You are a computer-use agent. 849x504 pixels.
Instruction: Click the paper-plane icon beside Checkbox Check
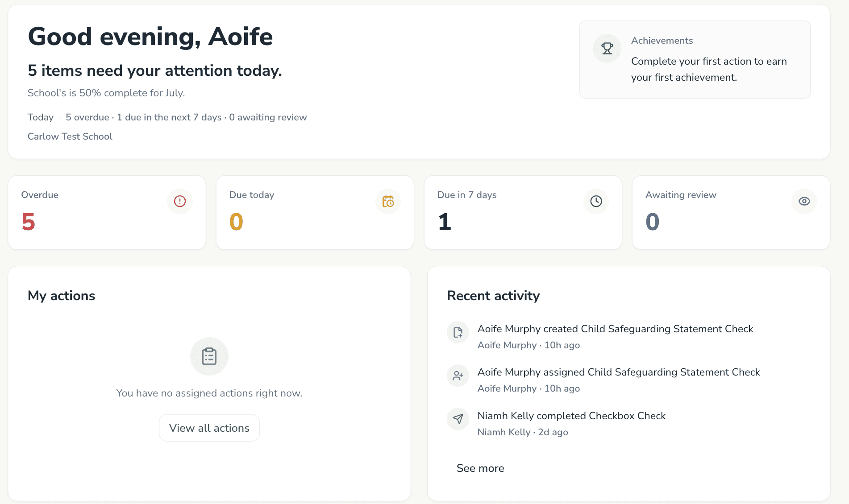pos(458,419)
